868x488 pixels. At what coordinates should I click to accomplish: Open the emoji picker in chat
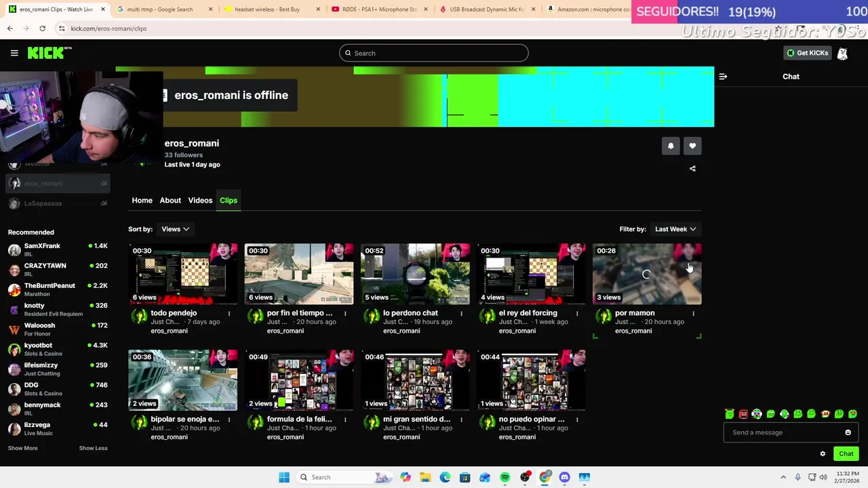[x=848, y=432]
